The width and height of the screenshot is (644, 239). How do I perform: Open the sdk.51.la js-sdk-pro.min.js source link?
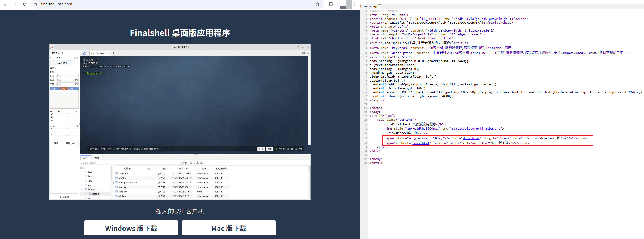pos(481,19)
